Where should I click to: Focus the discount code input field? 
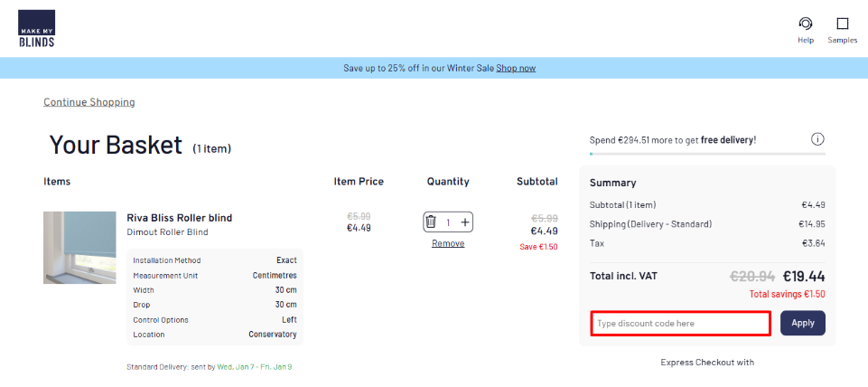[680, 323]
